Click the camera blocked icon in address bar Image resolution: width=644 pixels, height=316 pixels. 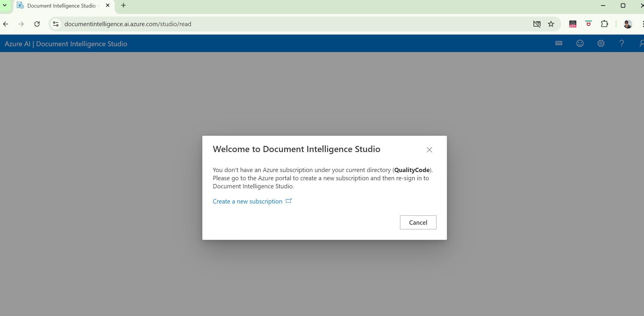point(537,24)
